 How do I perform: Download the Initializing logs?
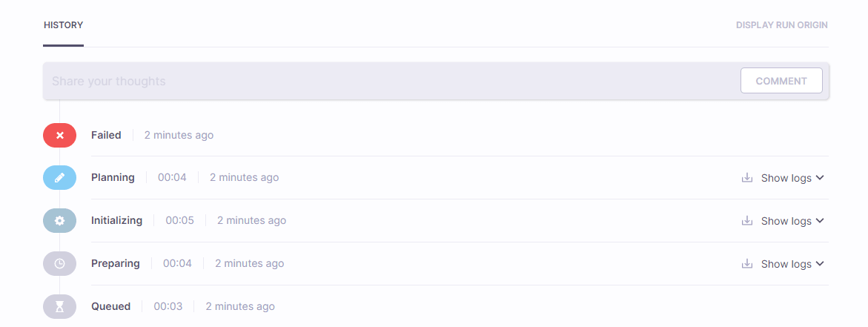point(746,221)
